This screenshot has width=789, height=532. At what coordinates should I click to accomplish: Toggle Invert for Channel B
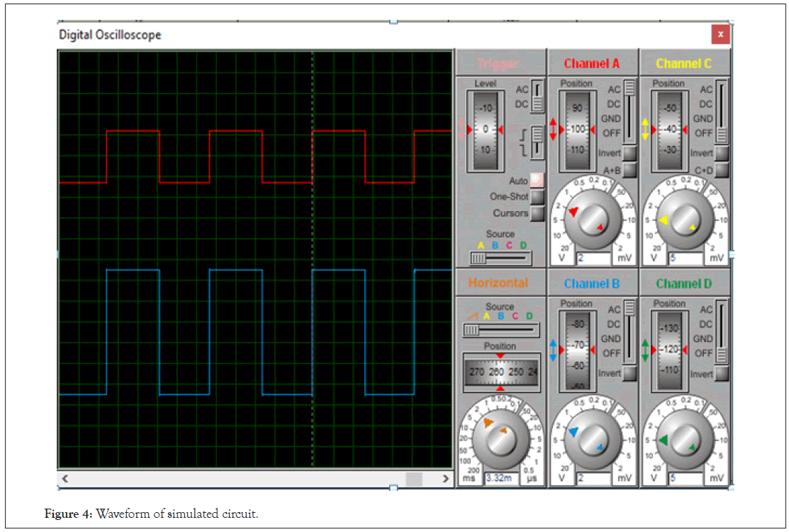[629, 373]
